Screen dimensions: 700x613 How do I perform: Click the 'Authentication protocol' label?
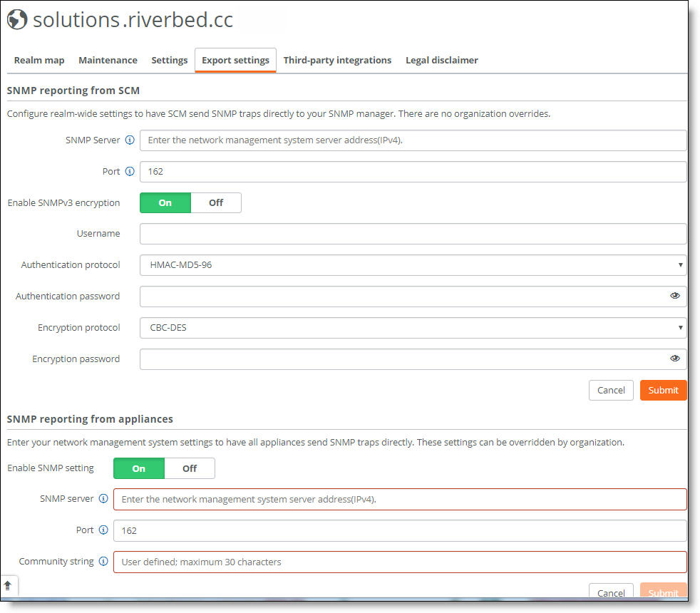coord(71,264)
